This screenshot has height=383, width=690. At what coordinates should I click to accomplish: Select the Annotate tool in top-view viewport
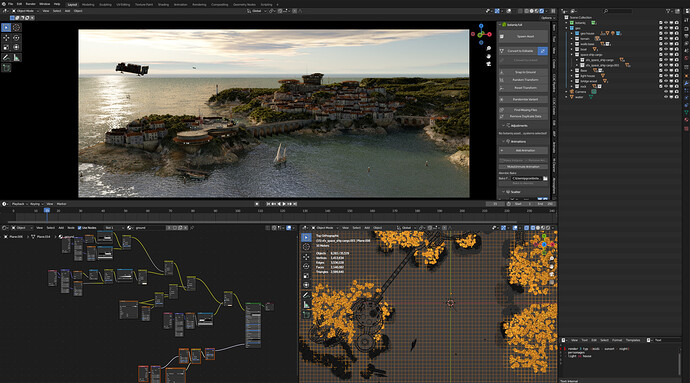pos(306,295)
